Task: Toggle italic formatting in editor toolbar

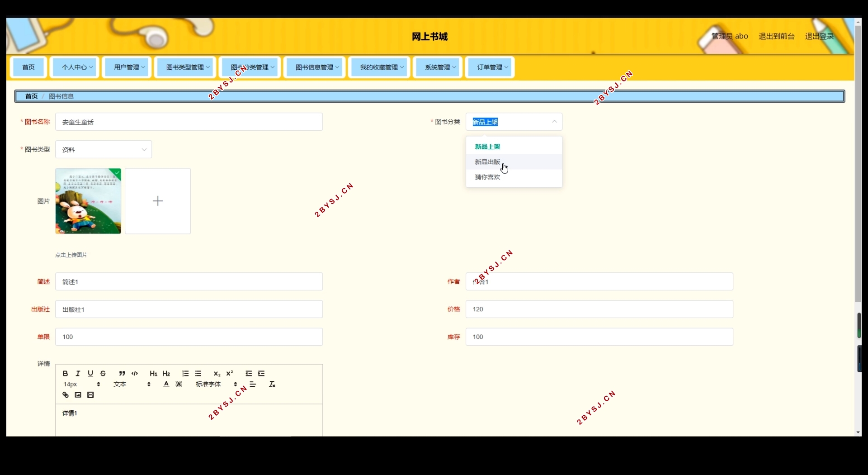Action: pyautogui.click(x=78, y=373)
